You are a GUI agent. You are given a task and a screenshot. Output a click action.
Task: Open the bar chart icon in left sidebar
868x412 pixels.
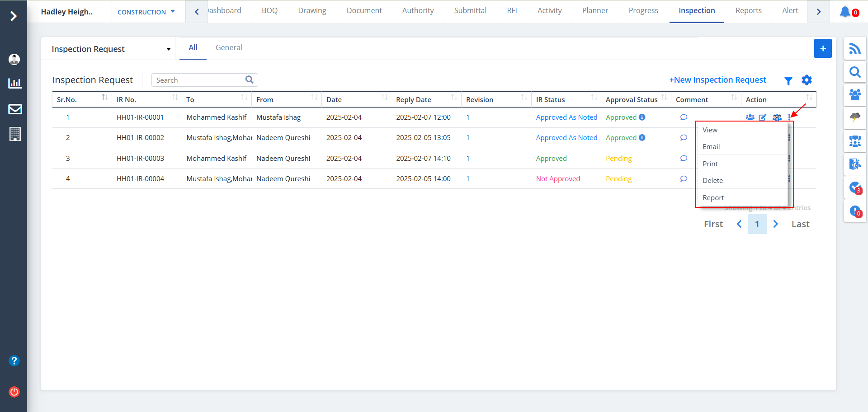coord(15,83)
